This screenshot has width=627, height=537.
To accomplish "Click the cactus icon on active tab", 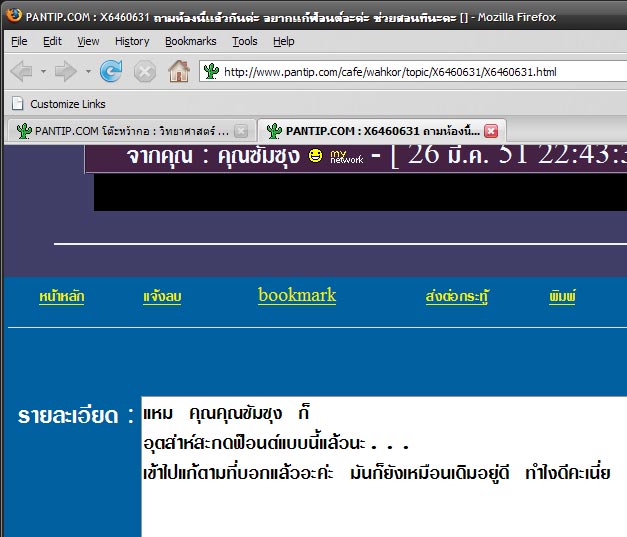I will 274,131.
